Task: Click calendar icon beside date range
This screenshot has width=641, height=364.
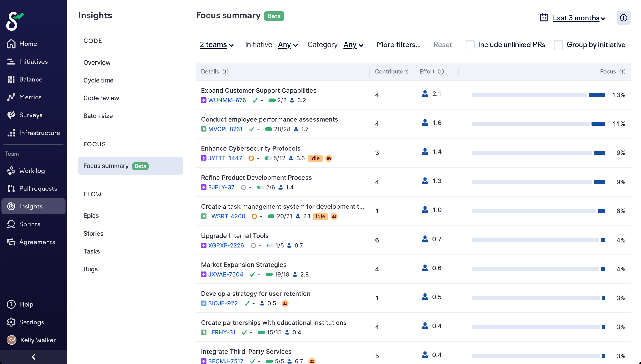Action: pos(544,18)
